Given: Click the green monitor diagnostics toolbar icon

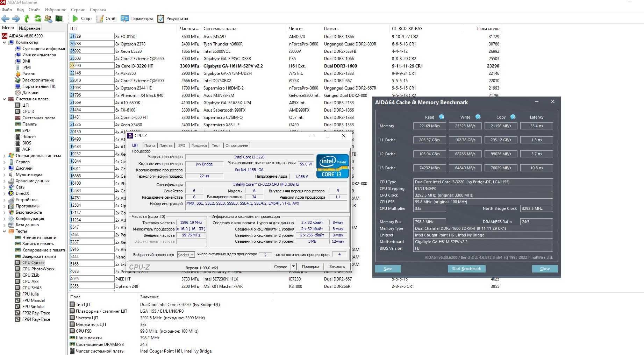Looking at the screenshot, I should coord(59,19).
